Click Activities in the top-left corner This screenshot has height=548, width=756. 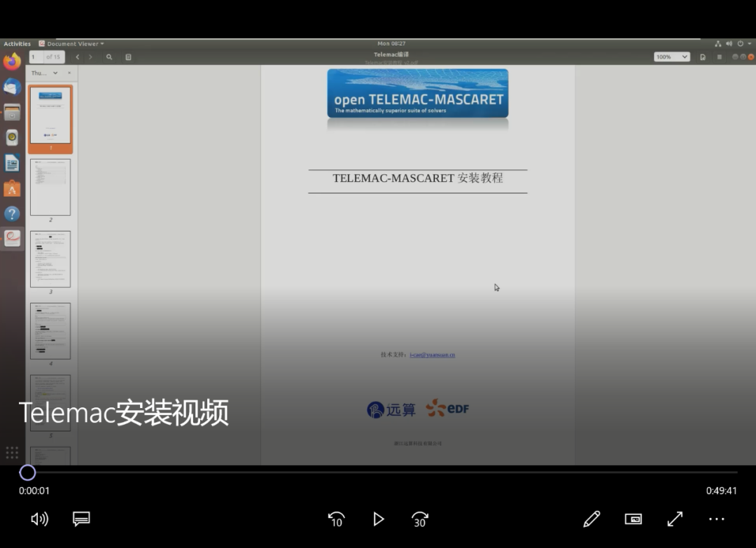17,43
